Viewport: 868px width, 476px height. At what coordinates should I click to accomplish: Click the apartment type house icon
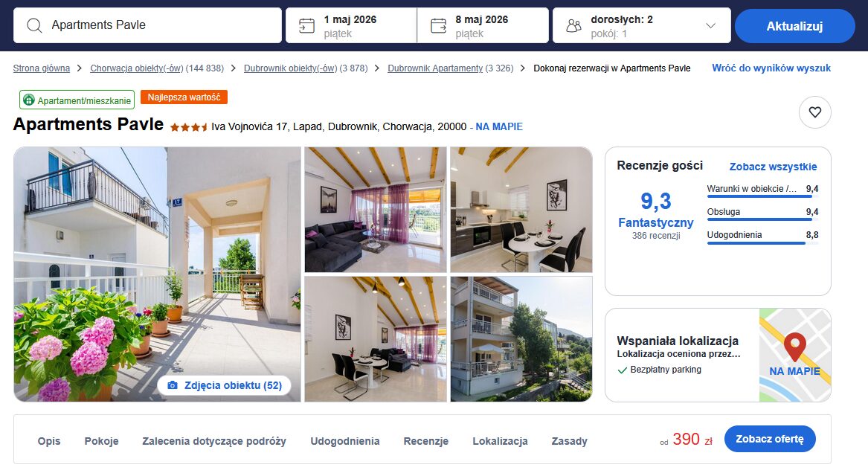pos(29,100)
